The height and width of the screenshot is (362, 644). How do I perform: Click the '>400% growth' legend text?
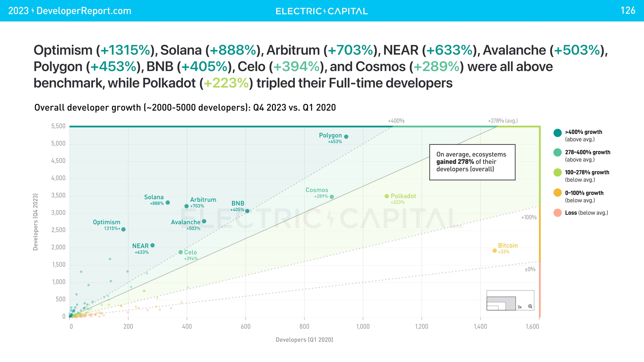coord(583,132)
